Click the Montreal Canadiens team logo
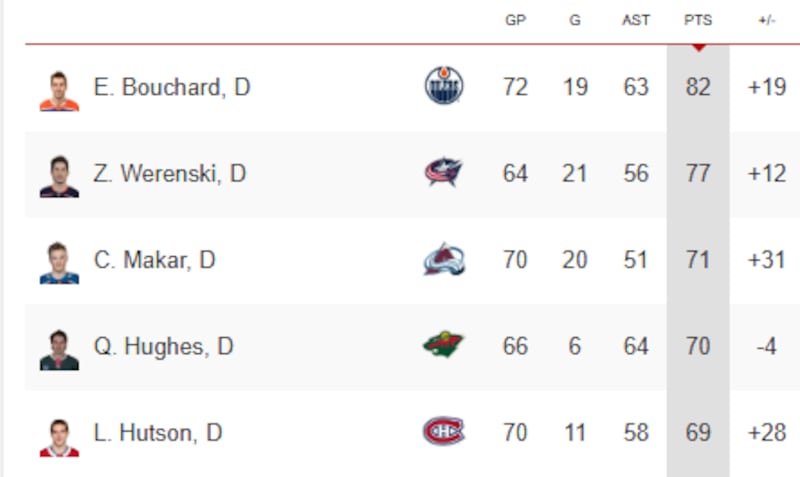The image size is (800, 477). point(443,432)
